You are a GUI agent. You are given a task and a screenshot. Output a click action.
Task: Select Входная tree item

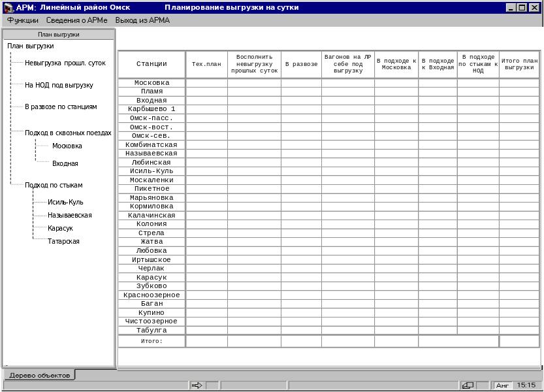pos(65,163)
